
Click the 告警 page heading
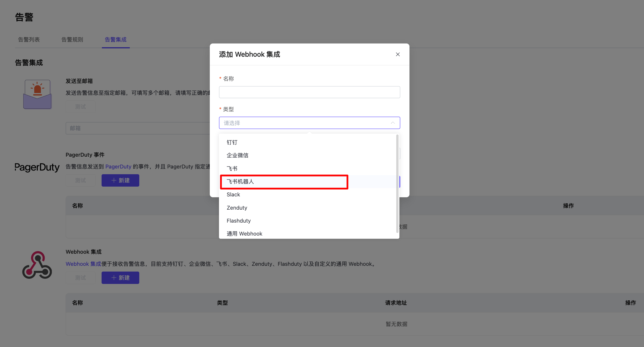[24, 17]
